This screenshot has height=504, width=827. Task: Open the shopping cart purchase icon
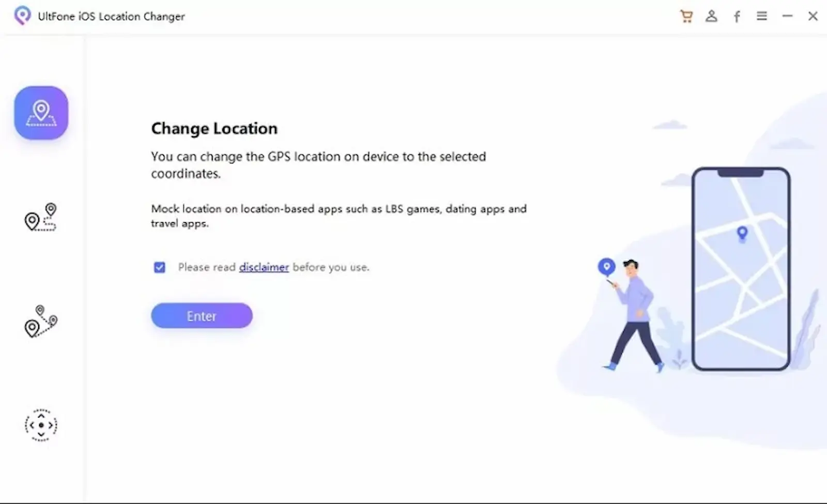686,16
